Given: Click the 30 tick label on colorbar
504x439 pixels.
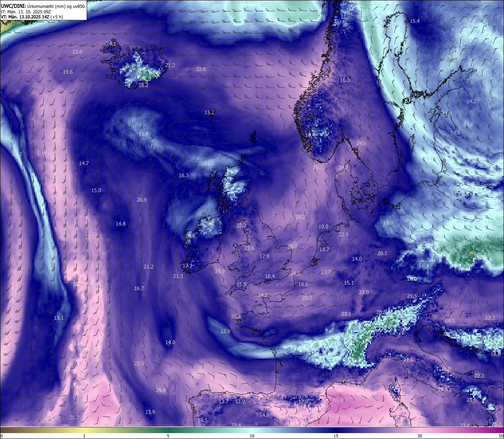Looking at the screenshot, I should [x=420, y=436].
